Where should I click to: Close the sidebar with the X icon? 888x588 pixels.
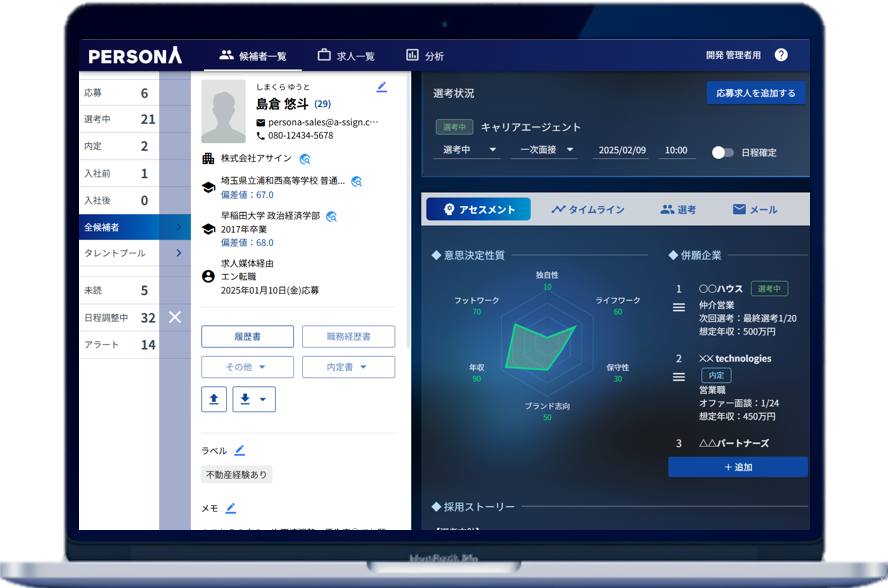(x=174, y=317)
